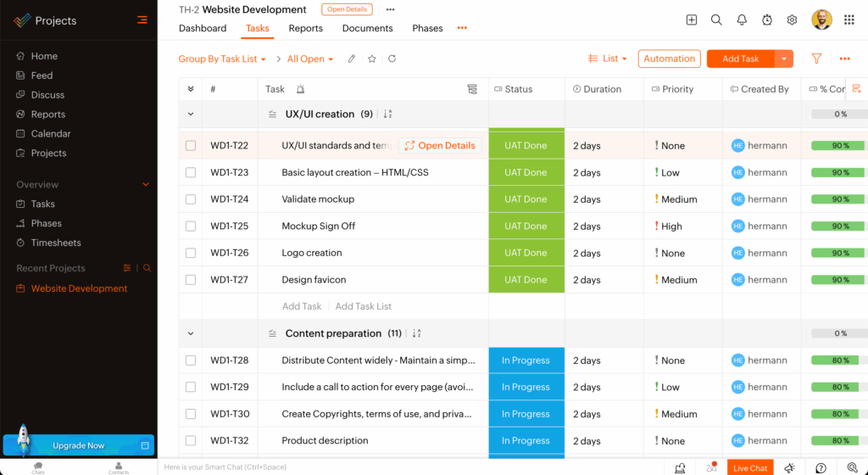Search recent projects icon
868x475 pixels.
coord(147,268)
